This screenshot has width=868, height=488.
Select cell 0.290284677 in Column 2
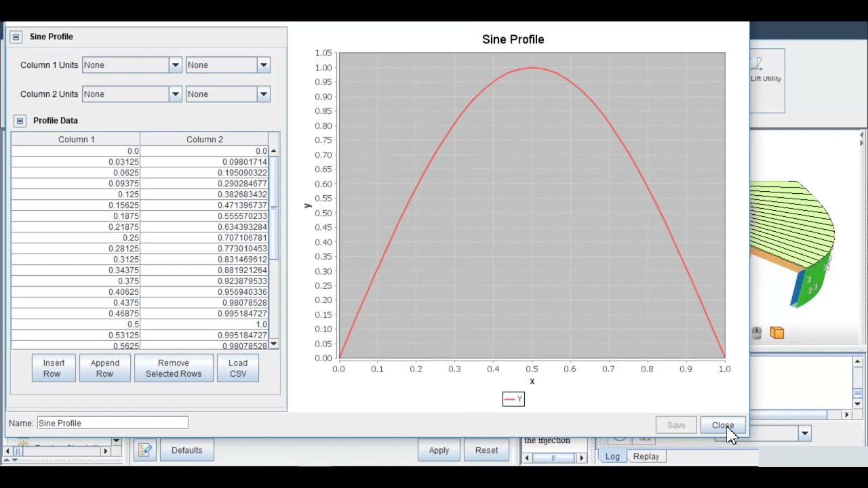point(204,184)
